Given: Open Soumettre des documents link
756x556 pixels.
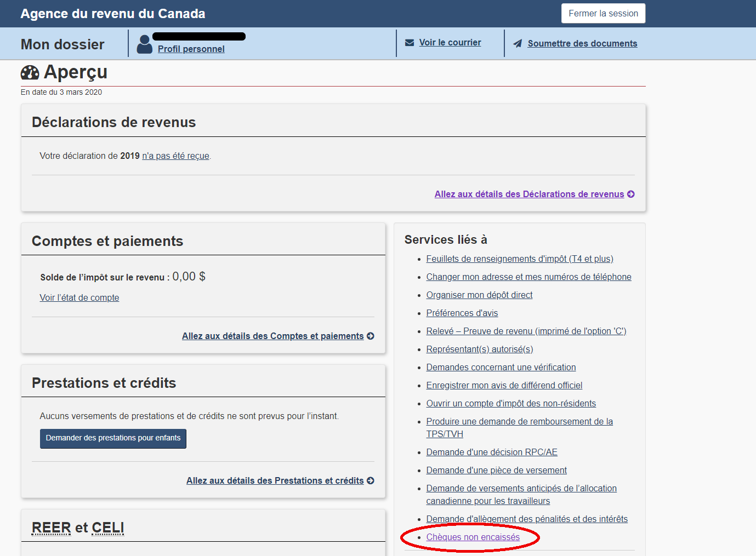Looking at the screenshot, I should point(582,44).
